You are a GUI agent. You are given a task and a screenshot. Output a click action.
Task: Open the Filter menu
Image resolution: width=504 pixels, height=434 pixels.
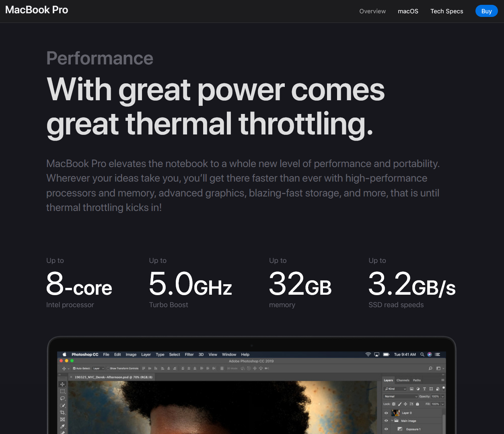pos(189,354)
